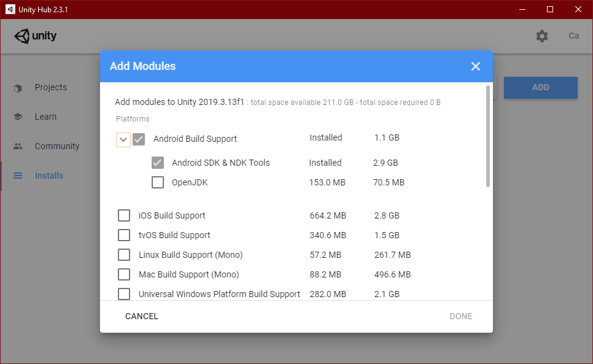
Task: Check iOS Build Support
Action: click(124, 215)
